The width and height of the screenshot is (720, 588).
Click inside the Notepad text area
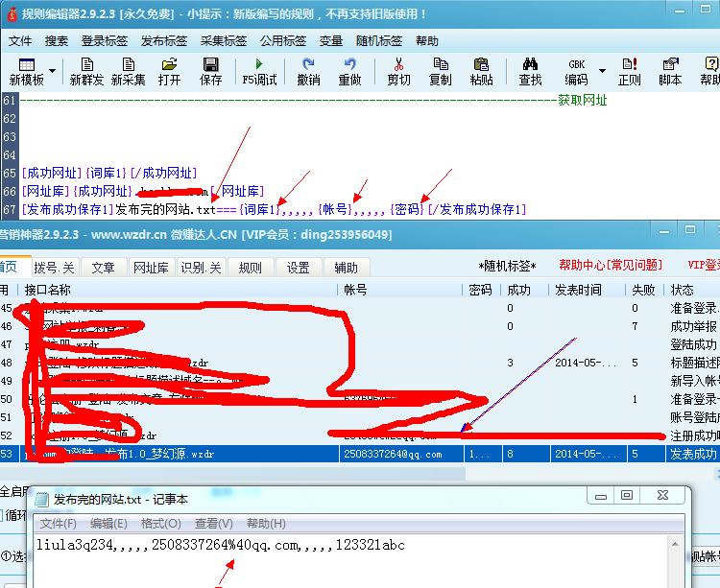tap(351, 561)
